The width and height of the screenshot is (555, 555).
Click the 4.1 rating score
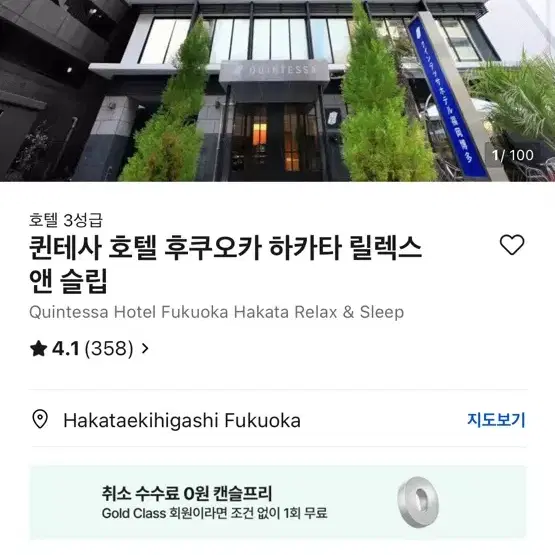[65, 348]
